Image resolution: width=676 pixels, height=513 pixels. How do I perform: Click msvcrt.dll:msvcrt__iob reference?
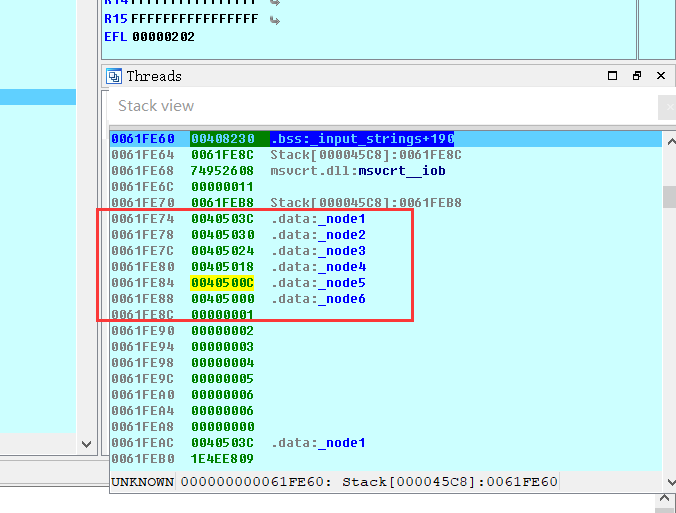358,171
